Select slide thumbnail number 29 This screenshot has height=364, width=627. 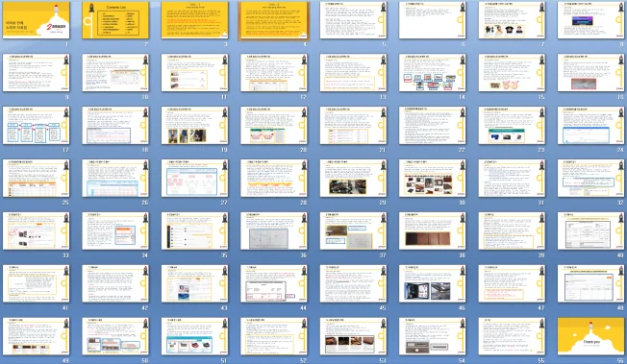click(353, 179)
